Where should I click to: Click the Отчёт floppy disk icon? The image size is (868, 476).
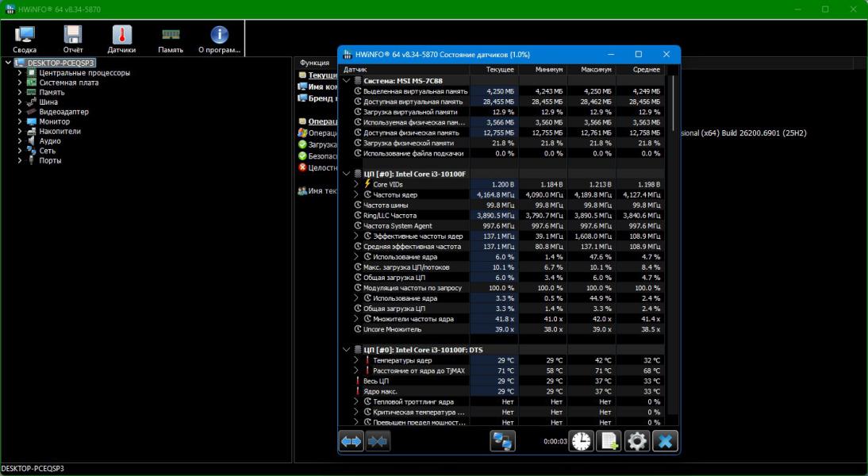click(73, 38)
